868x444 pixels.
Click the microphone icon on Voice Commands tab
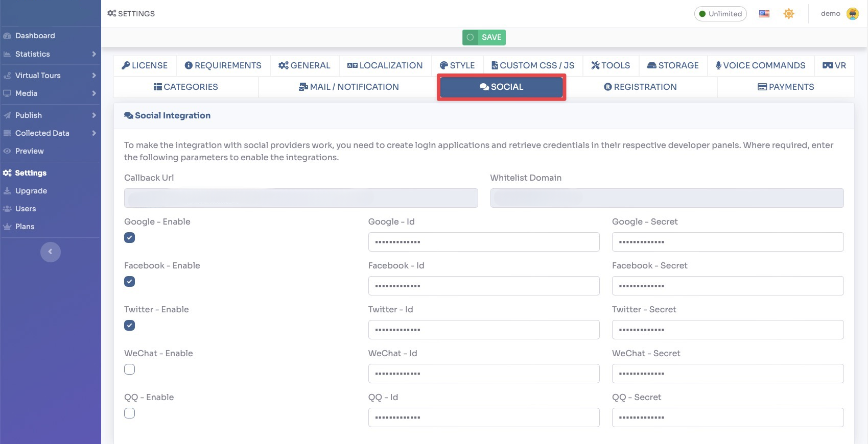point(718,65)
